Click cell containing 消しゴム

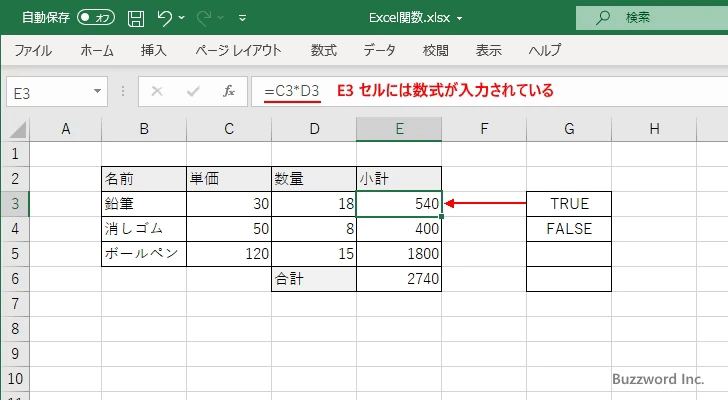(x=144, y=229)
